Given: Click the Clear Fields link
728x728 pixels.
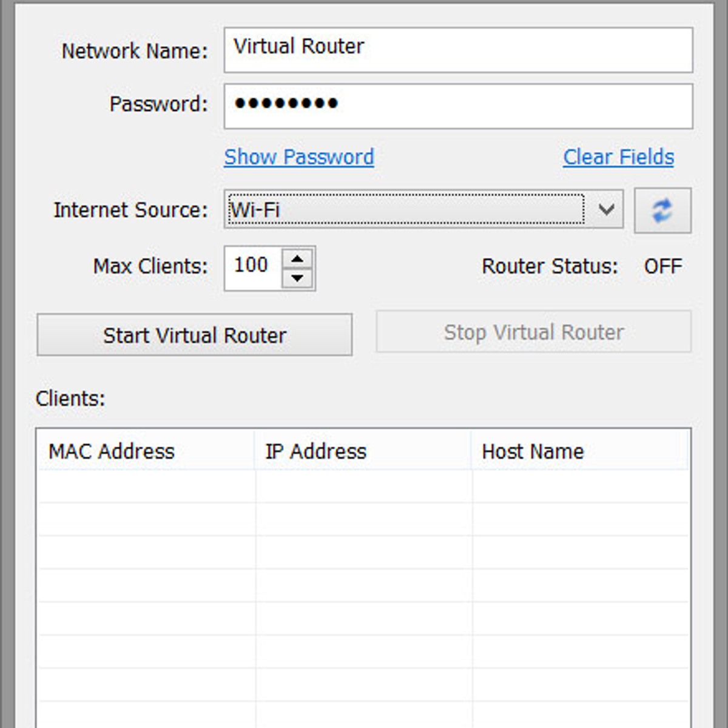Looking at the screenshot, I should (618, 157).
